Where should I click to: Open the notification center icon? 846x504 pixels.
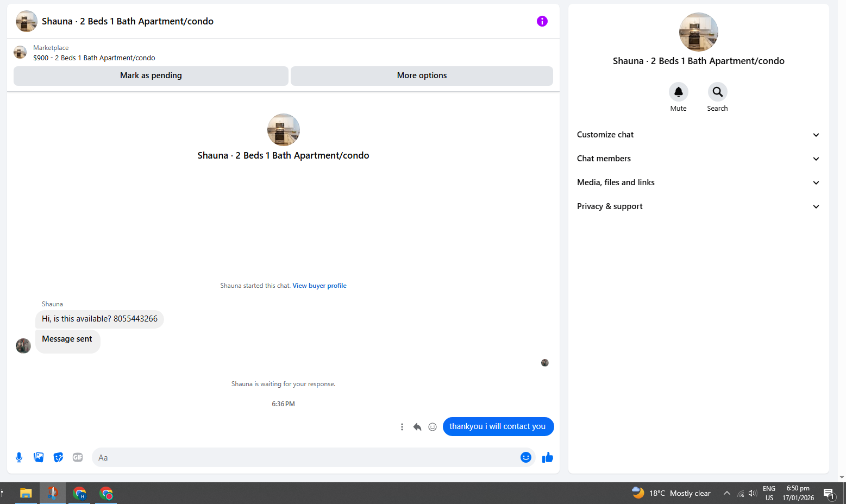[x=829, y=493]
